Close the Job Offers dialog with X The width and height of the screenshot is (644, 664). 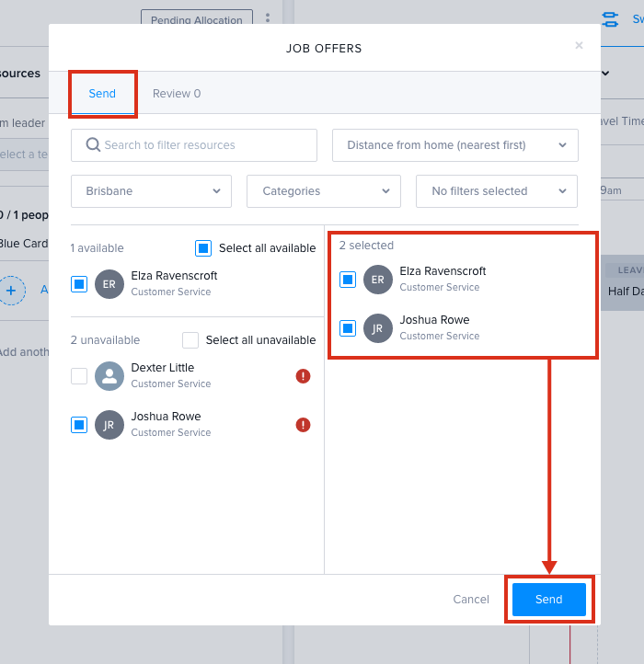579,46
